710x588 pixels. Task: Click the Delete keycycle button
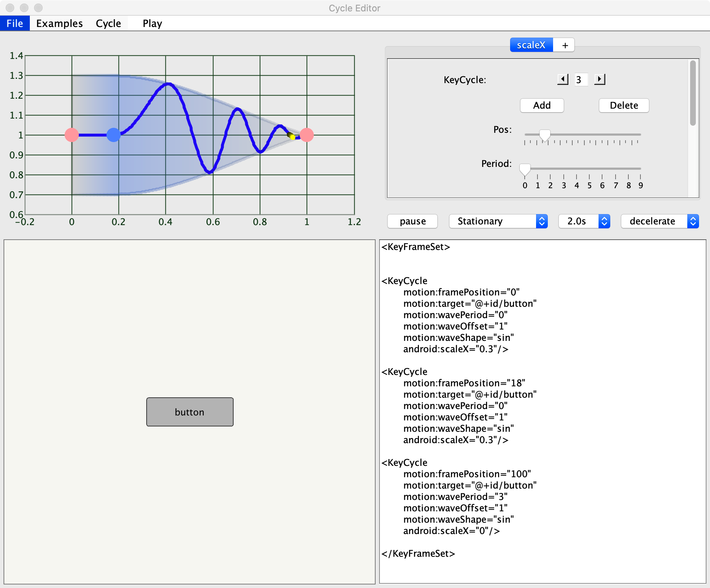624,105
